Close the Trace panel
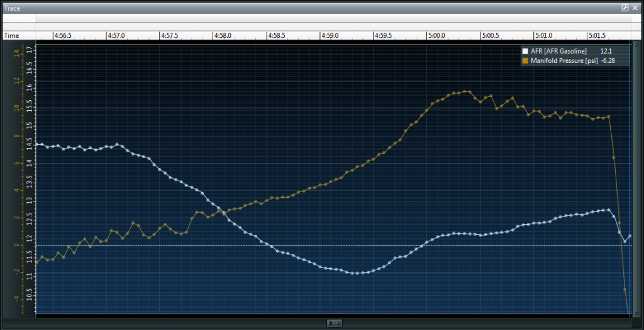Viewport: 644px width, 330px height. [x=635, y=8]
